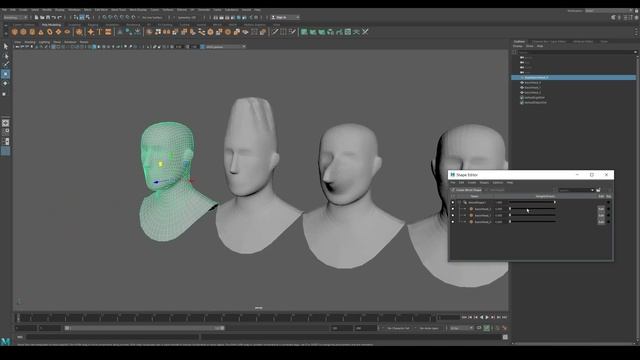Switch to the Attribute Editor tab

[x=583, y=42]
